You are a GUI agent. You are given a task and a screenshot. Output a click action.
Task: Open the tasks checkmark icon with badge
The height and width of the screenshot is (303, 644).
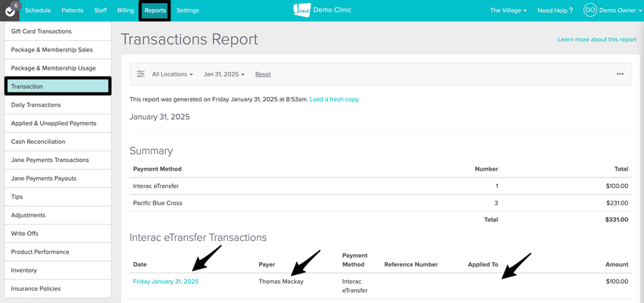tap(10, 11)
